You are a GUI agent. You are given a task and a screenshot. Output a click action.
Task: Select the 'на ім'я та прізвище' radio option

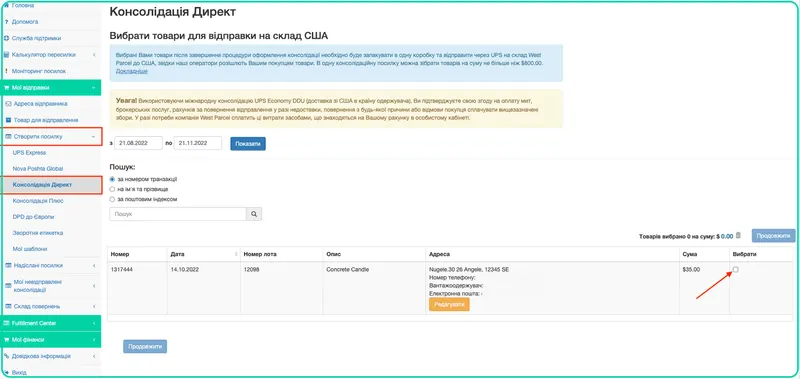112,189
